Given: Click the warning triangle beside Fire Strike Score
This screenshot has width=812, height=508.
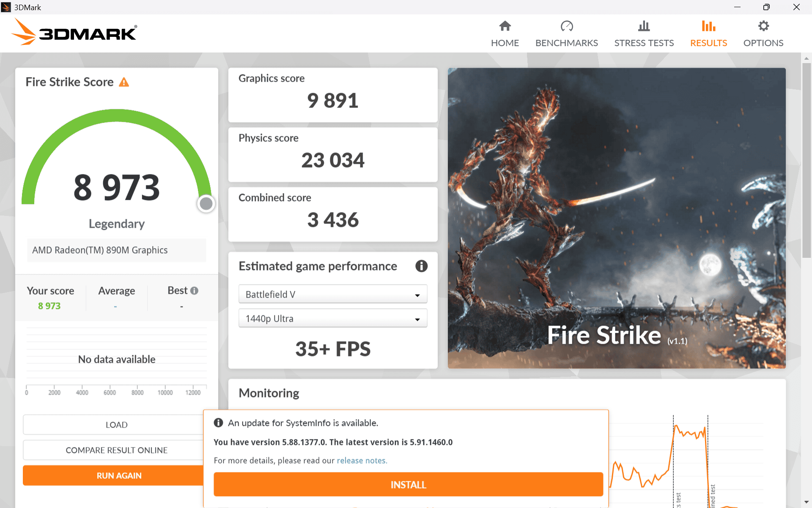Looking at the screenshot, I should (x=124, y=82).
